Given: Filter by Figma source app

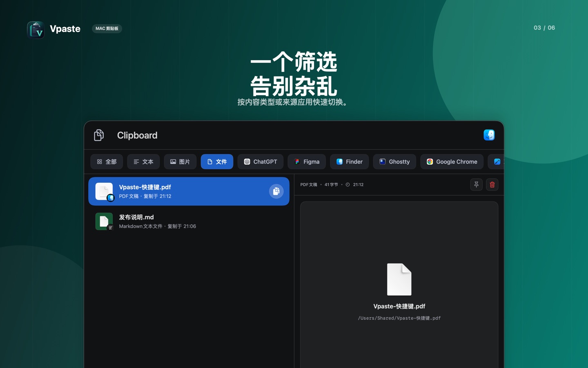Looking at the screenshot, I should pyautogui.click(x=307, y=162).
